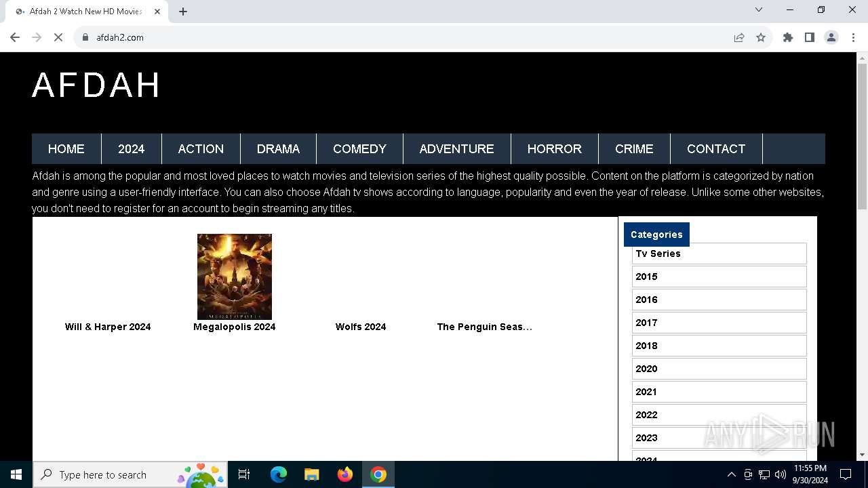Click the Categories heading tab
The width and height of the screenshot is (868, 488).
tap(656, 235)
